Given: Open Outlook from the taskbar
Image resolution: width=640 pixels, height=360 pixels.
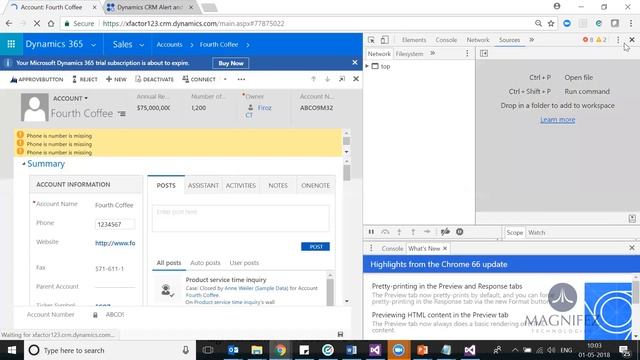Looking at the screenshot, I should point(233,350).
